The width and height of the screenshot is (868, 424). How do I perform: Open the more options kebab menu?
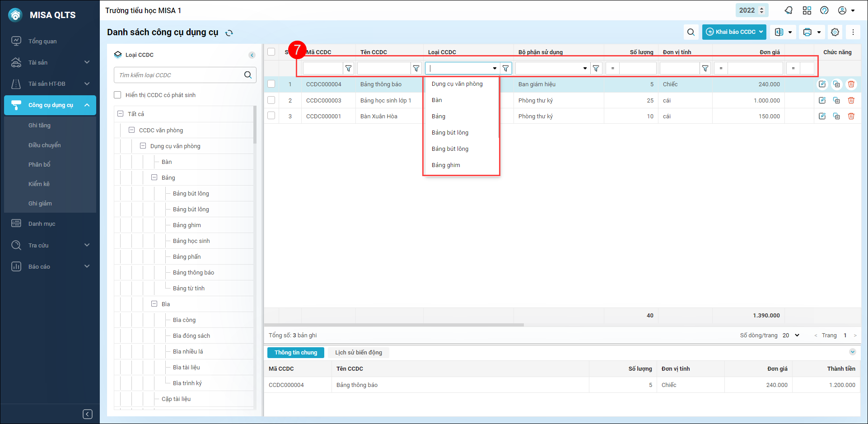[853, 32]
